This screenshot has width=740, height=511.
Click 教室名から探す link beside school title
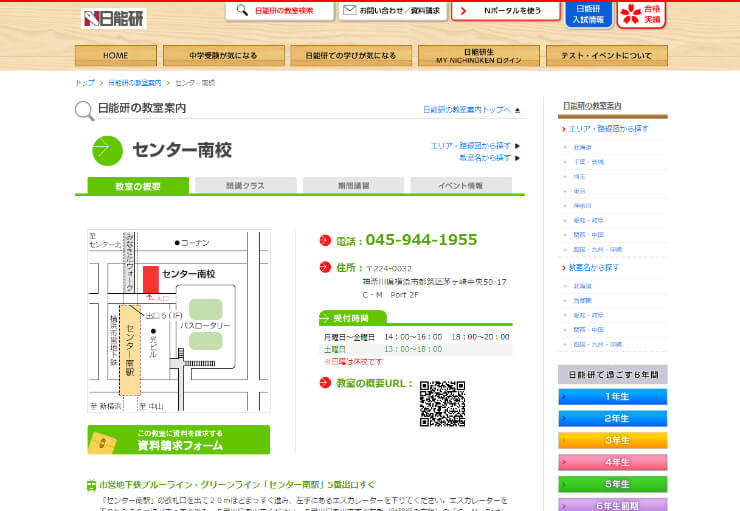tap(485, 158)
